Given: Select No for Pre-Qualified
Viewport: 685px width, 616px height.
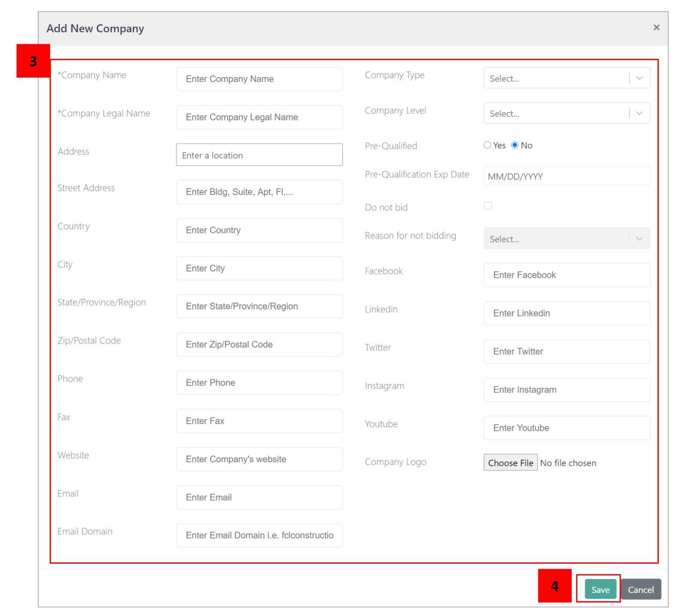Looking at the screenshot, I should 515,145.
